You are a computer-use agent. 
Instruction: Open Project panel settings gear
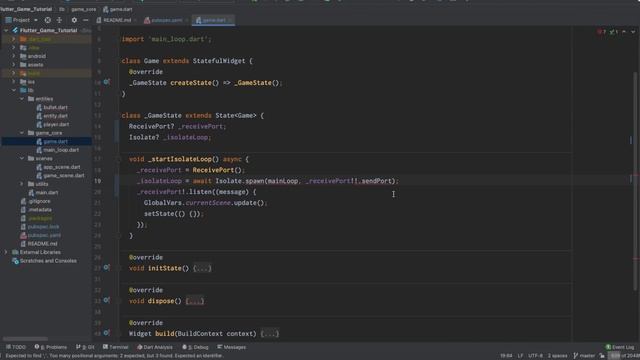click(74, 20)
